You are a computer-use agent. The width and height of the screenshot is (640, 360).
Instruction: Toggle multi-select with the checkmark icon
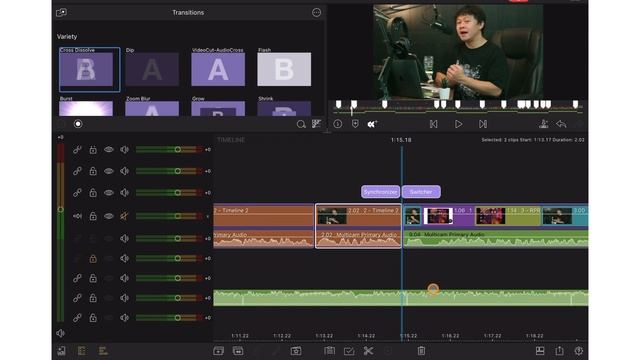[x=349, y=351]
